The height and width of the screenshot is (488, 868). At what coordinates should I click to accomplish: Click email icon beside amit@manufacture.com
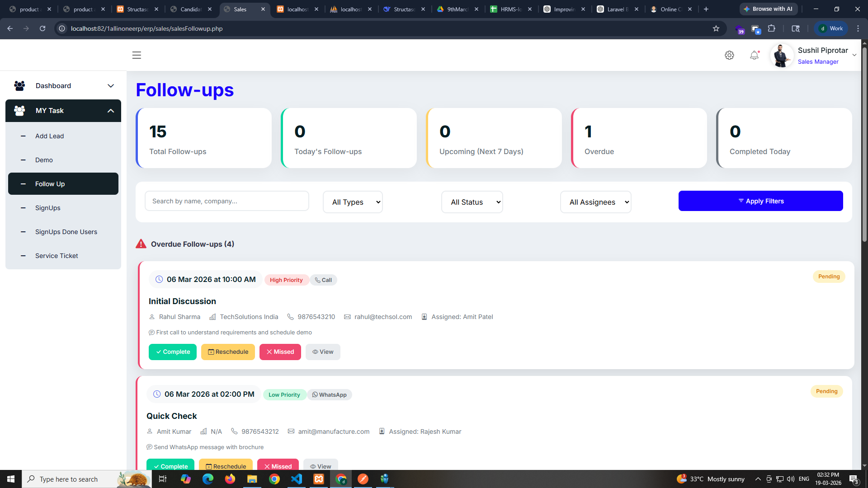tap(291, 432)
